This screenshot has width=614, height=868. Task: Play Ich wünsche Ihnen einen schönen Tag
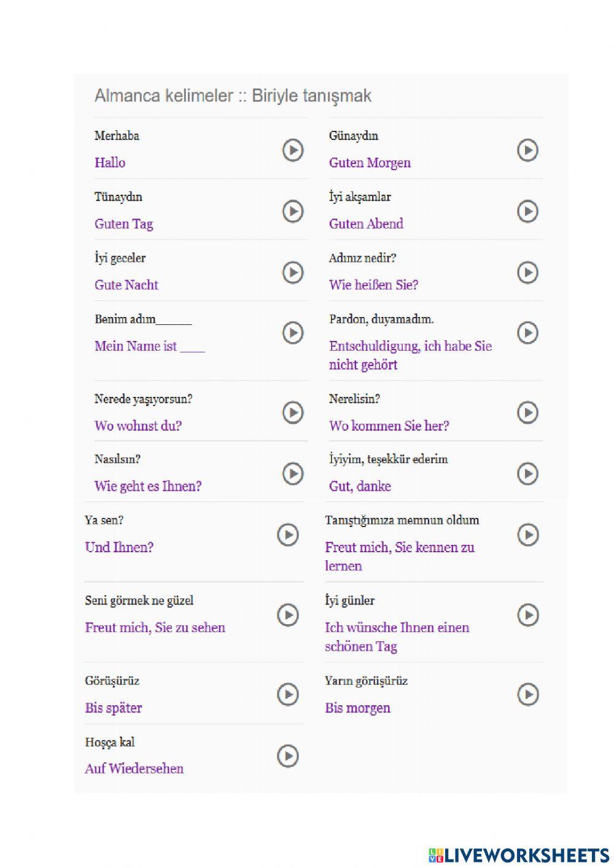(x=527, y=615)
